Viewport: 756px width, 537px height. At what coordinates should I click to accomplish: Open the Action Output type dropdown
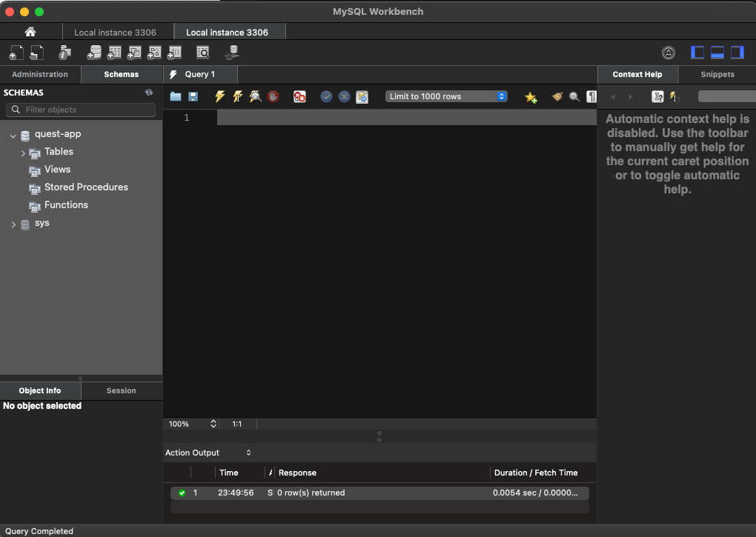[x=208, y=453]
